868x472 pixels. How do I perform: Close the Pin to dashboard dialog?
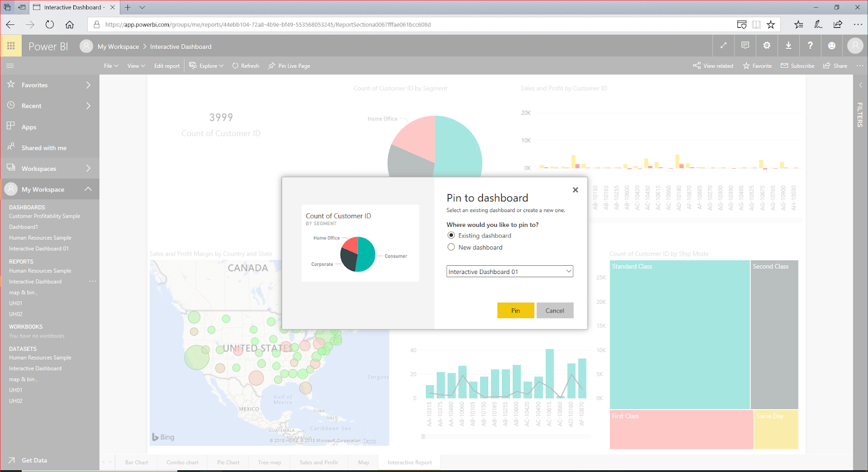click(576, 190)
